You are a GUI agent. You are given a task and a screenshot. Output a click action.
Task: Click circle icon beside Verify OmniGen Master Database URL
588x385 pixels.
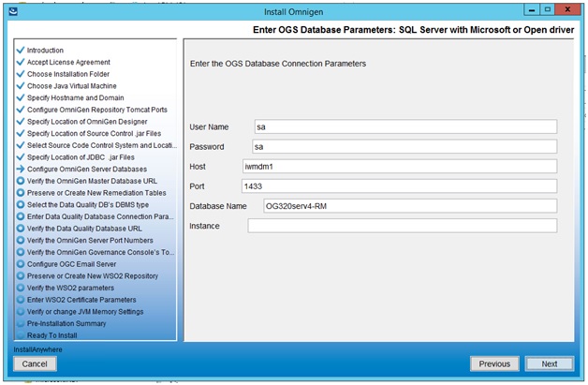21,181
